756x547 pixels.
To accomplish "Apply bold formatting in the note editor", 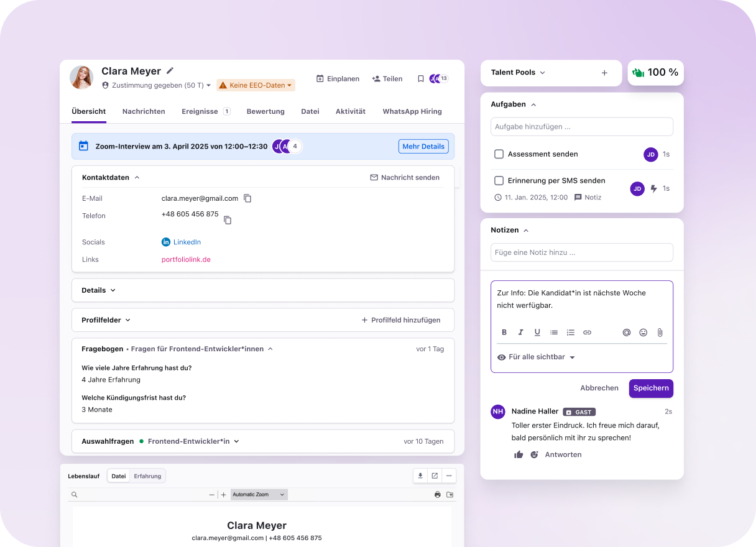I will [x=504, y=333].
